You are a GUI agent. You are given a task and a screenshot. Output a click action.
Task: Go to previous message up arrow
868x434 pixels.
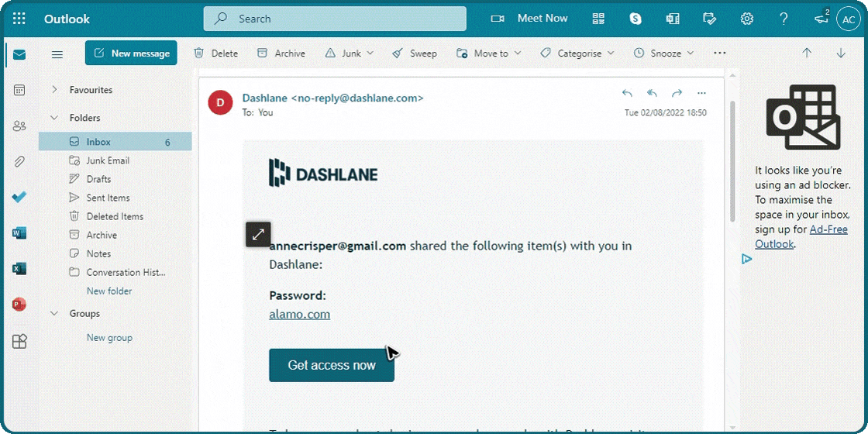pos(807,53)
